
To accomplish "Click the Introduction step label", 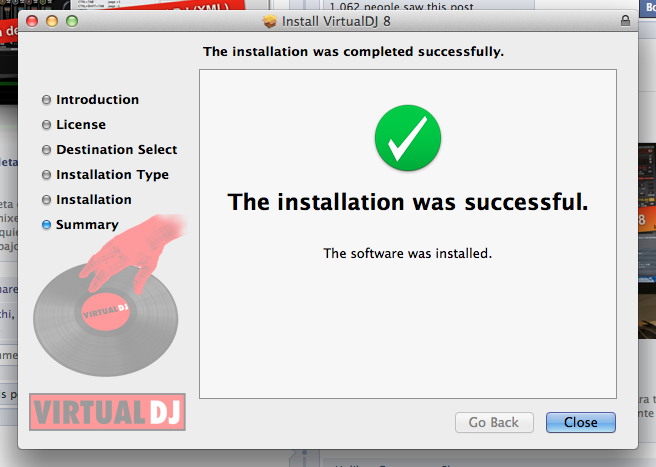I will pos(97,100).
